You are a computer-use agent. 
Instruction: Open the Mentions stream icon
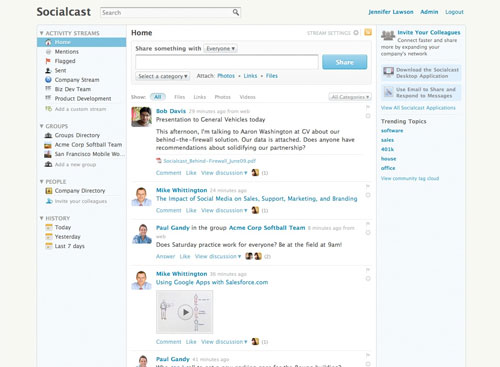(x=48, y=52)
